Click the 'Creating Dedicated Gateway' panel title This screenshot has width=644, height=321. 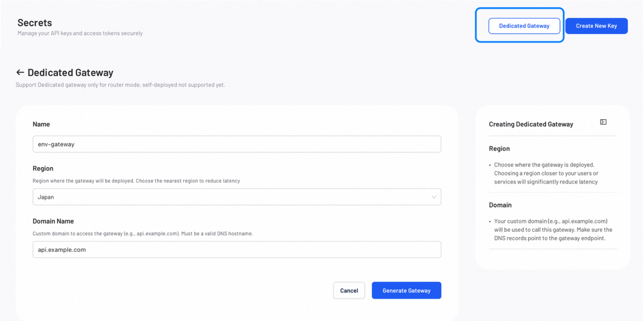(x=531, y=124)
